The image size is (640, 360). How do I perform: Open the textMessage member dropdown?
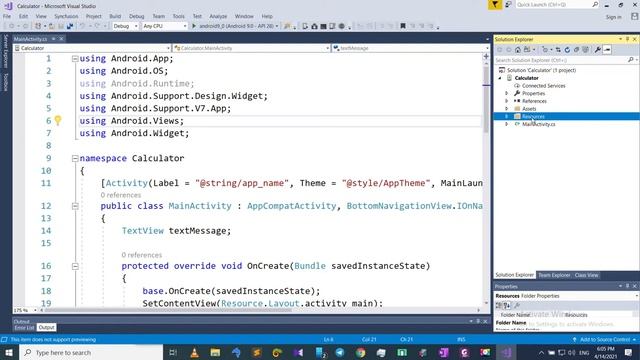click(410, 48)
